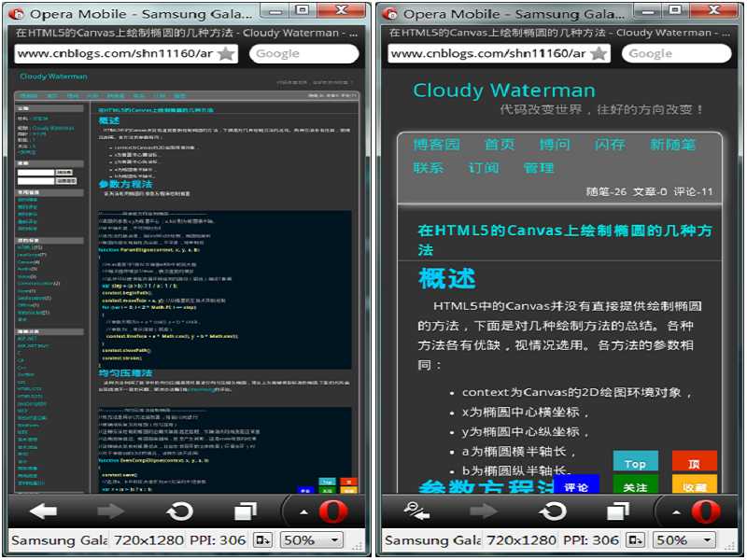Focus the Google search box in right window

point(676,53)
